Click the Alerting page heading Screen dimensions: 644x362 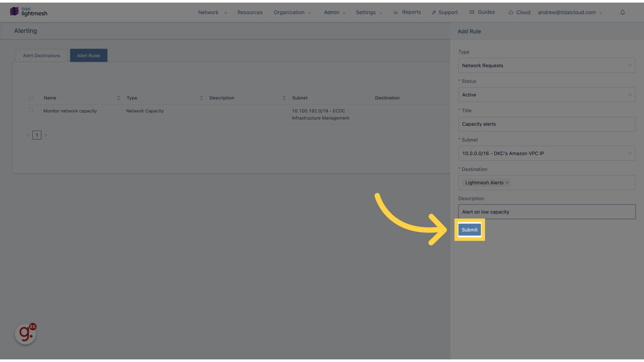click(x=25, y=31)
